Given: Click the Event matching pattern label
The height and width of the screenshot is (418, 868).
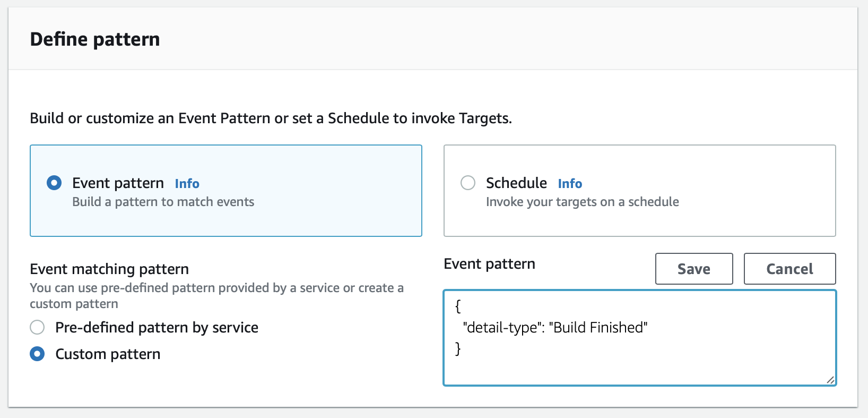Looking at the screenshot, I should (x=109, y=269).
